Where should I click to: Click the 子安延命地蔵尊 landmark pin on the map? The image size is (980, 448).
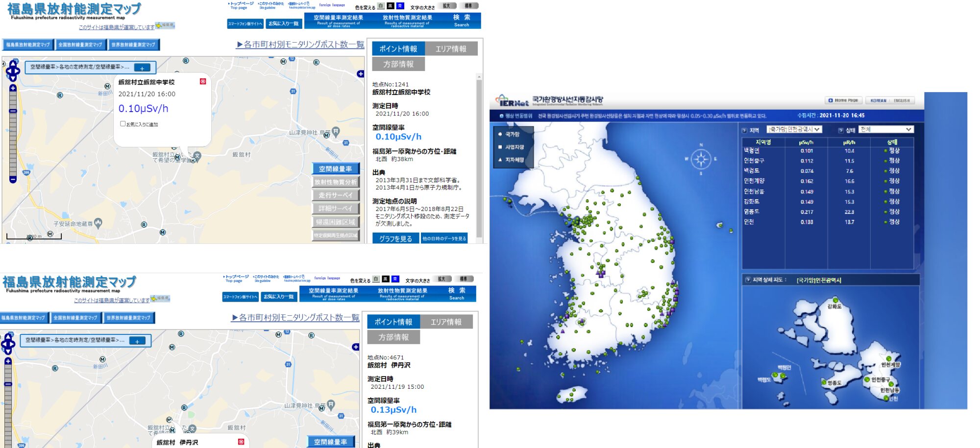98,223
